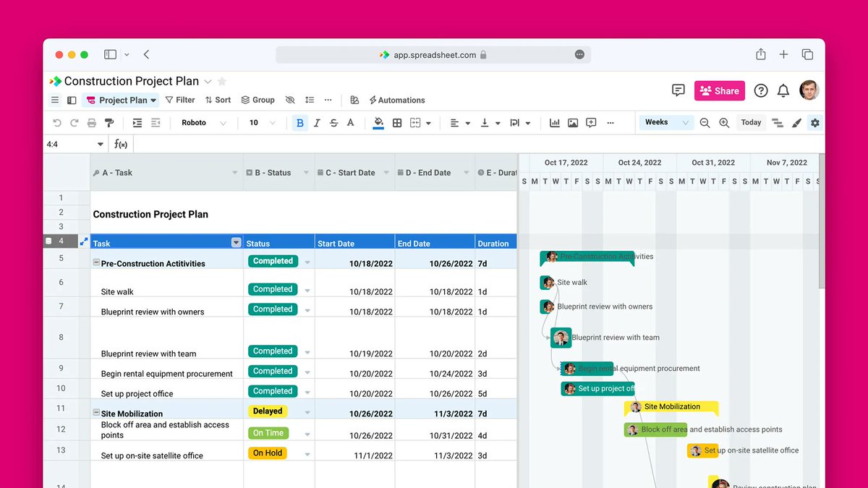Open Automations from the toolbar
This screenshot has height=488, width=868.
[x=396, y=100]
